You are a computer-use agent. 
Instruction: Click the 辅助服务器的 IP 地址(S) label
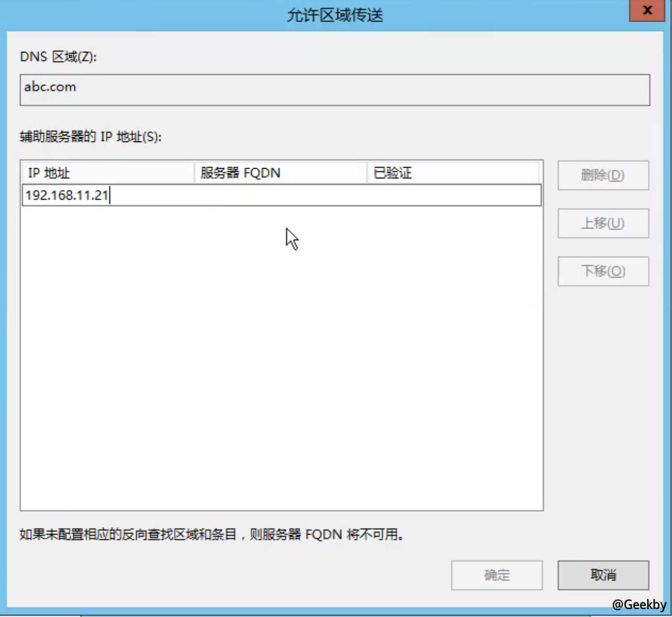coord(89,137)
